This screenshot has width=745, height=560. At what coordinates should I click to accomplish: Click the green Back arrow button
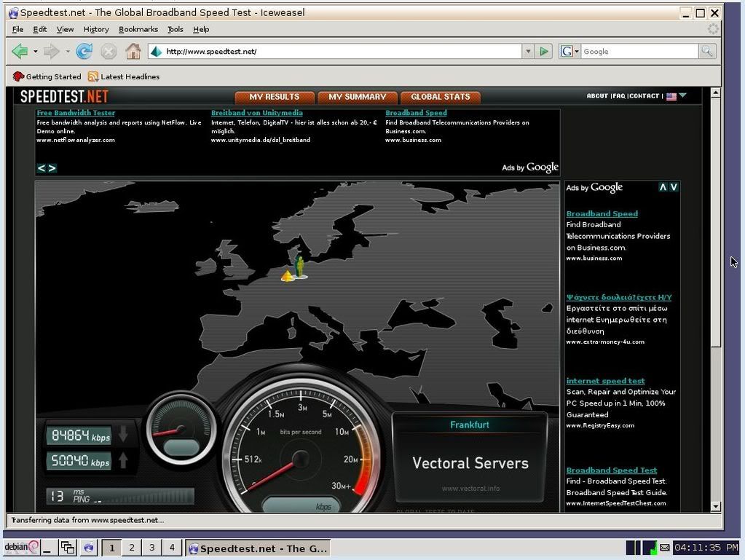[x=20, y=51]
